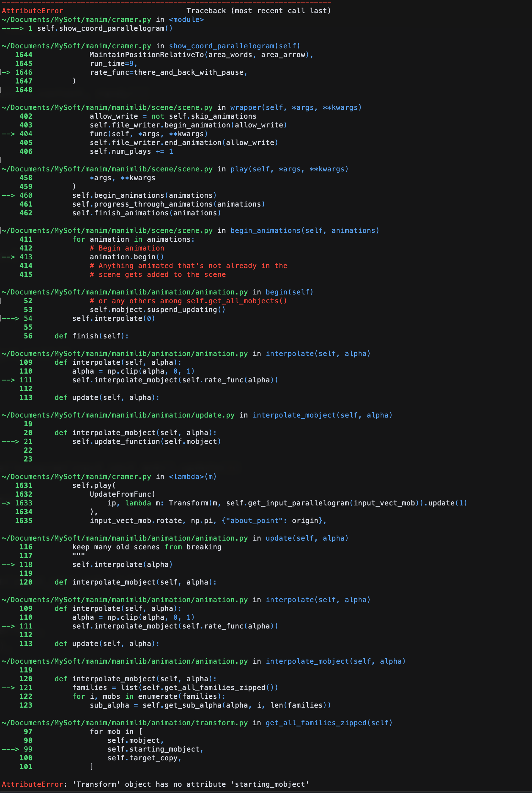Click the cramer.py path in the top frame
Viewport: 532px width, 793px height.
(x=76, y=19)
